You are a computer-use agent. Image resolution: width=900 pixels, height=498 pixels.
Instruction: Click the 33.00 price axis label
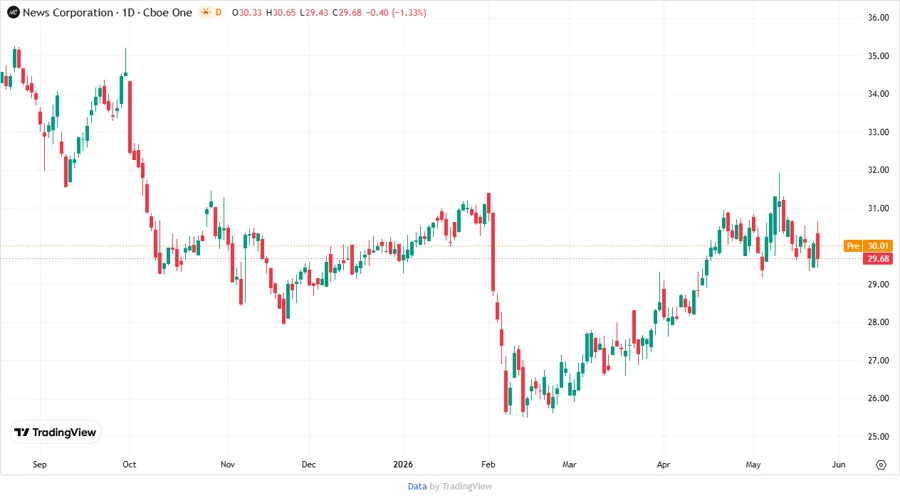pos(878,132)
